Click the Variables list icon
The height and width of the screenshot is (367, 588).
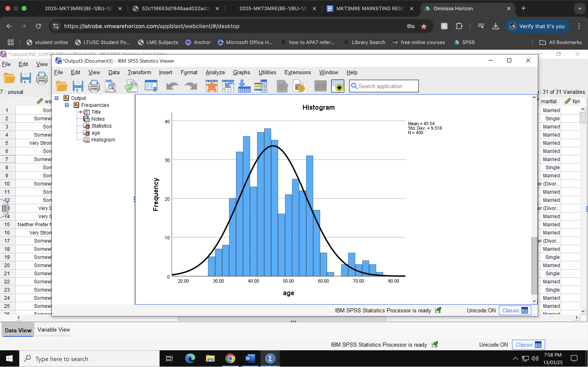[261, 86]
